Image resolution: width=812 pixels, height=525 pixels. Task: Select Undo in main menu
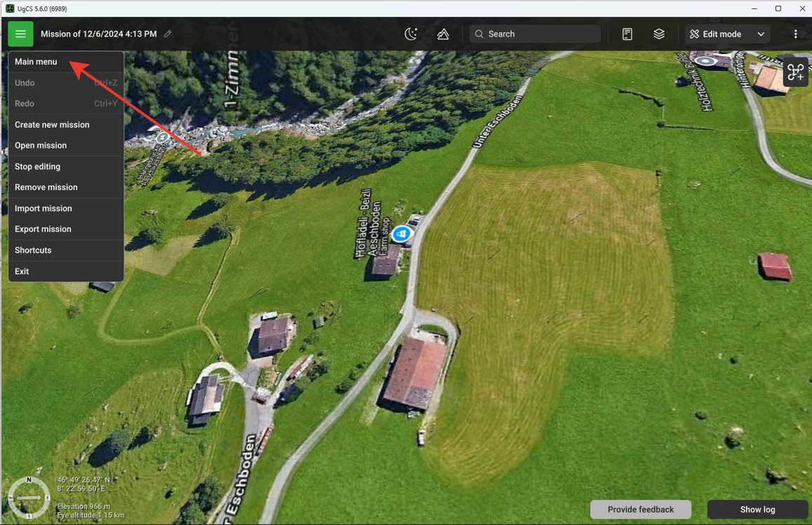[66, 83]
